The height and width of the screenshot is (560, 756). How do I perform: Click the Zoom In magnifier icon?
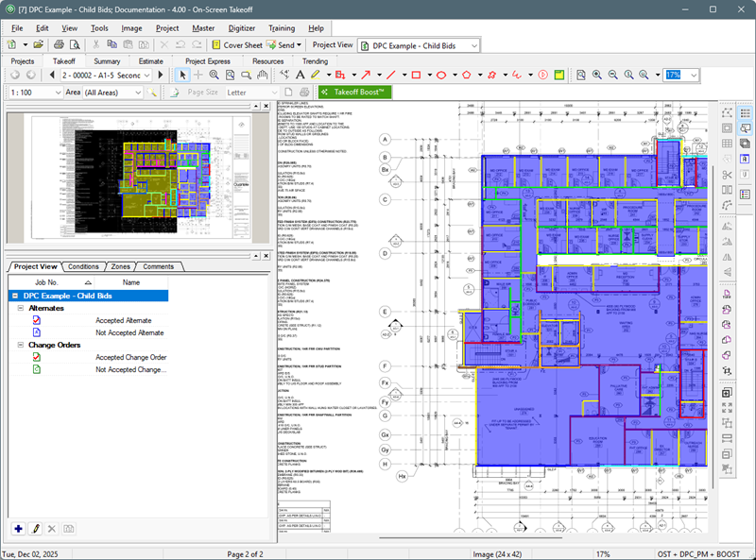[597, 75]
